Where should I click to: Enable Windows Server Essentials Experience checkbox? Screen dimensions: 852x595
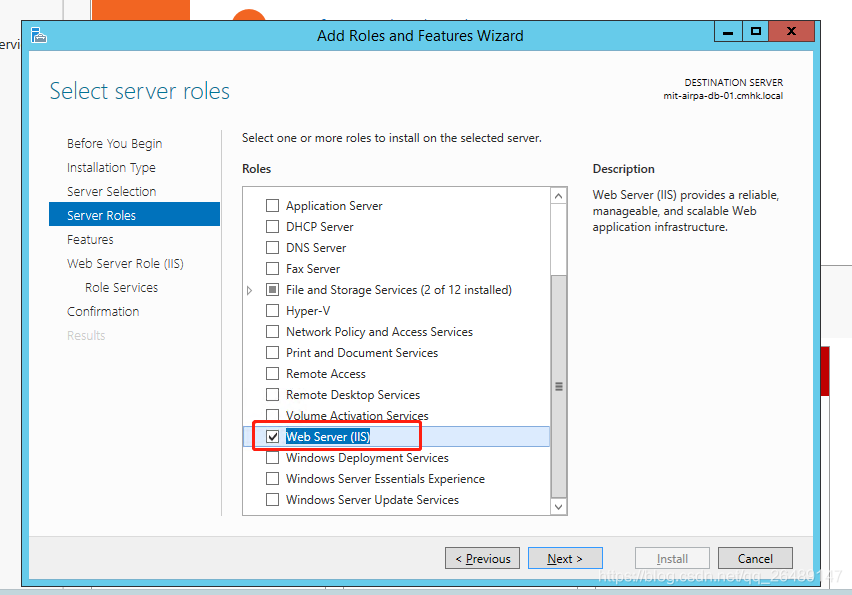pos(272,479)
